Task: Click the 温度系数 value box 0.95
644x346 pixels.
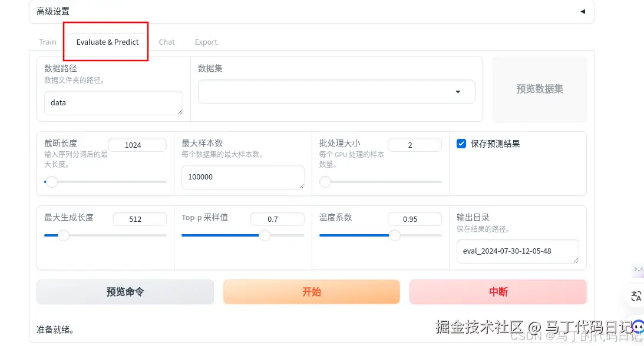Action: coord(414,219)
